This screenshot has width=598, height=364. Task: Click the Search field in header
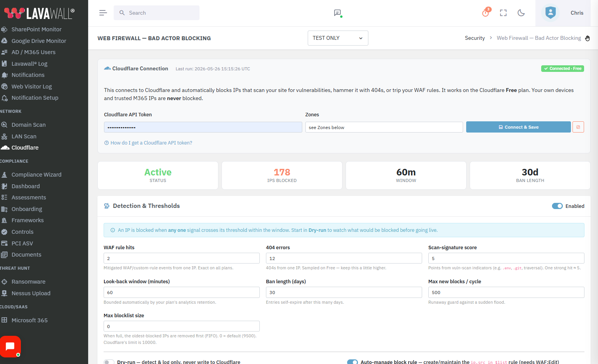coord(157,13)
